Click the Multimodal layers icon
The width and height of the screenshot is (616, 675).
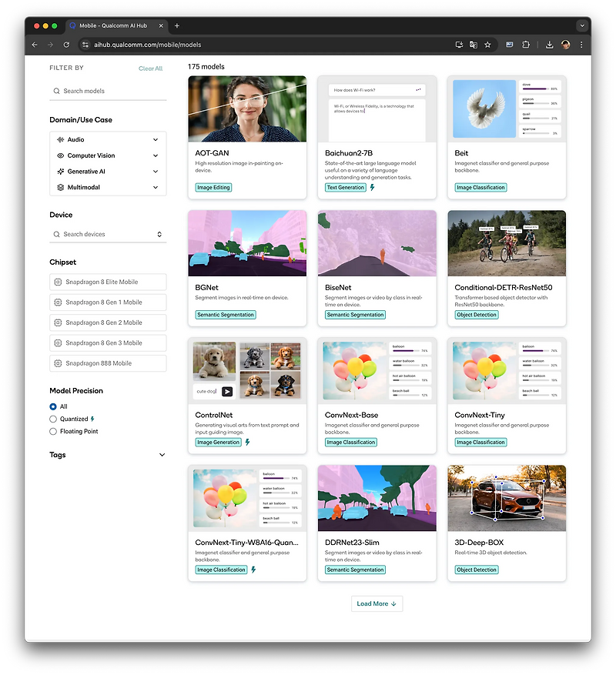coord(62,187)
